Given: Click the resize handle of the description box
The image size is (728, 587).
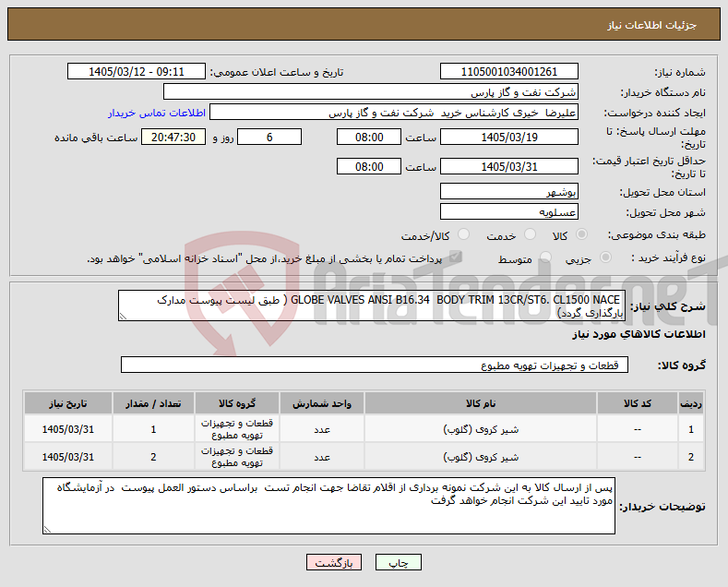Looking at the screenshot, I should click(123, 317).
